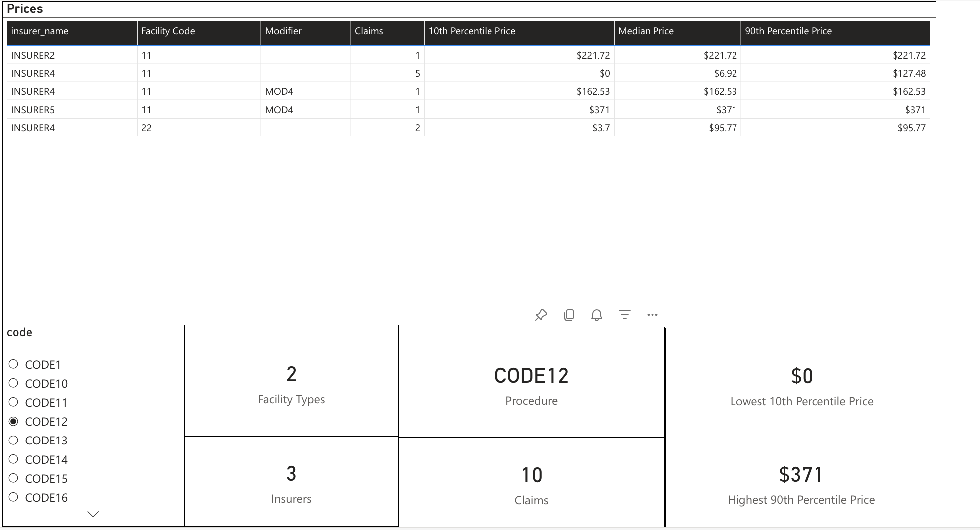Select the INSURER5 row cell
Image resolution: width=980 pixels, height=530 pixels.
[33, 110]
